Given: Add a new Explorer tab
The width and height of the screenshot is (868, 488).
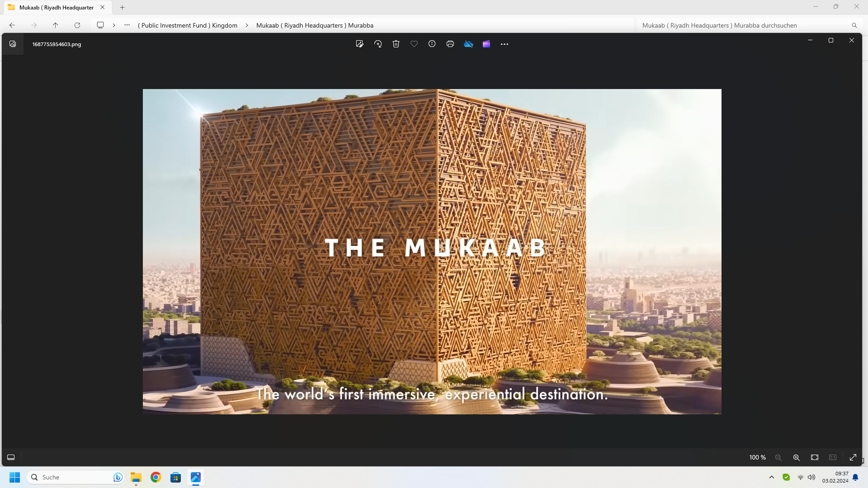Looking at the screenshot, I should pyautogui.click(x=122, y=8).
